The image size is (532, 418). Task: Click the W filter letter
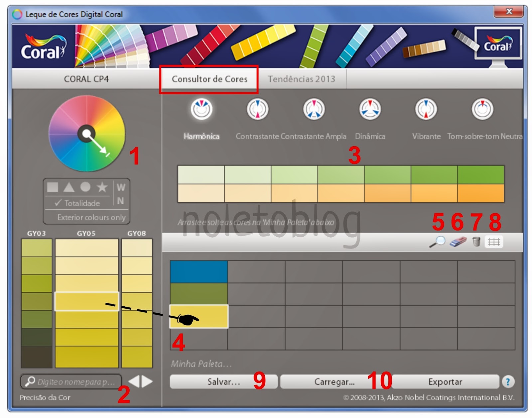click(x=121, y=187)
